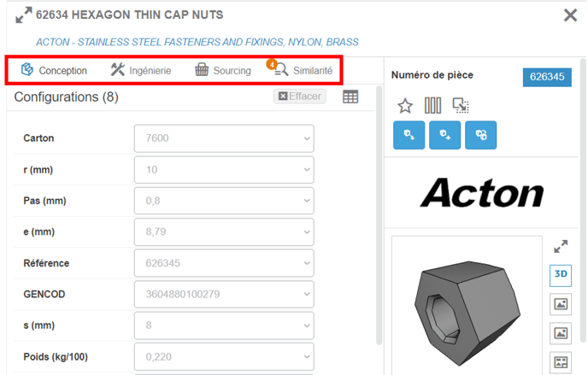
Task: Open the ACTON stainless steel fasteners catalog link
Action: [x=197, y=42]
